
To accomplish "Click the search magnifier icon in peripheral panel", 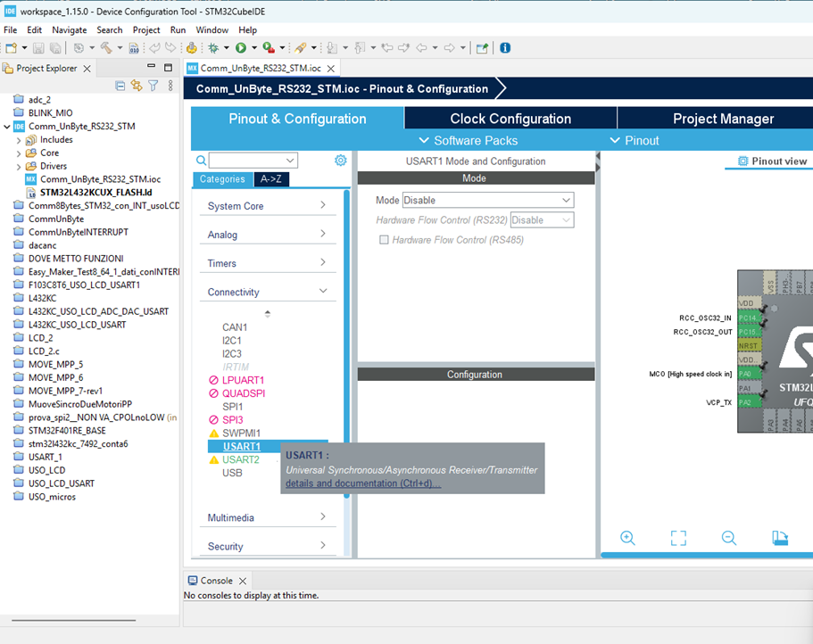I will click(201, 160).
